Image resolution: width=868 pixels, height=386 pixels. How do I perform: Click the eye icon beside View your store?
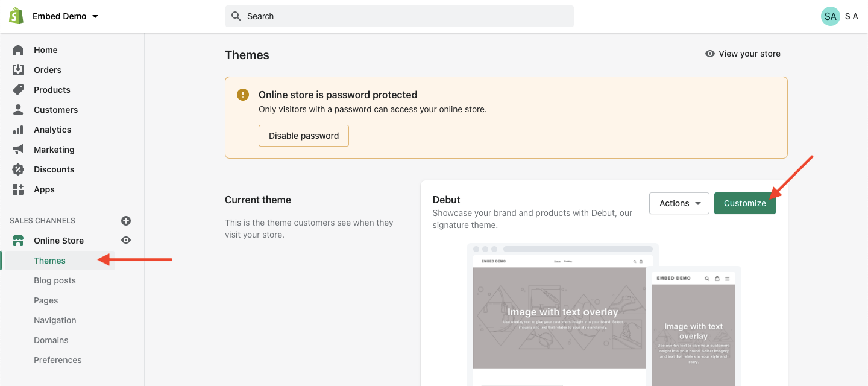pos(710,54)
